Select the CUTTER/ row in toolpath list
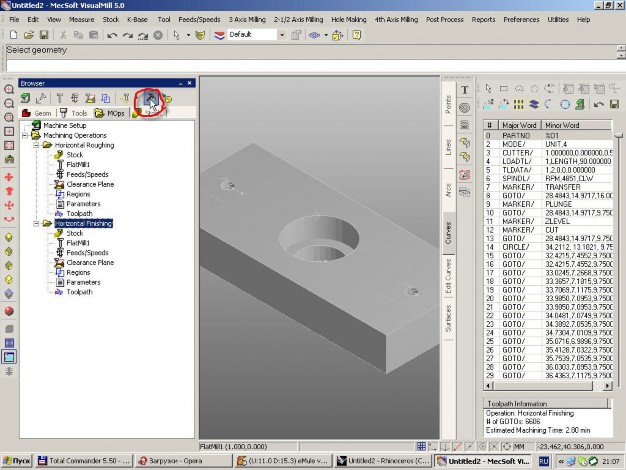The width and height of the screenshot is (626, 470). click(x=548, y=153)
